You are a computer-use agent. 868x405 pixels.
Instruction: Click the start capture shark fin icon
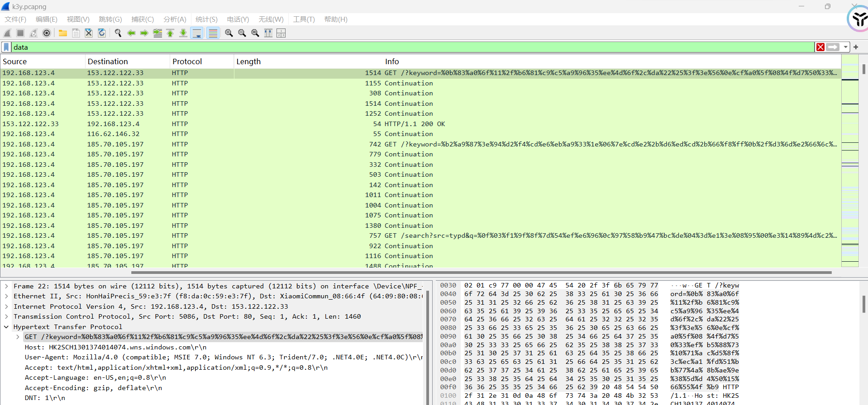point(7,33)
